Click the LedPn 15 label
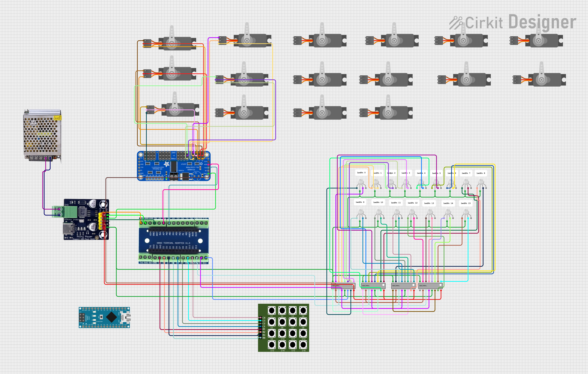The image size is (588, 374). 465,203
